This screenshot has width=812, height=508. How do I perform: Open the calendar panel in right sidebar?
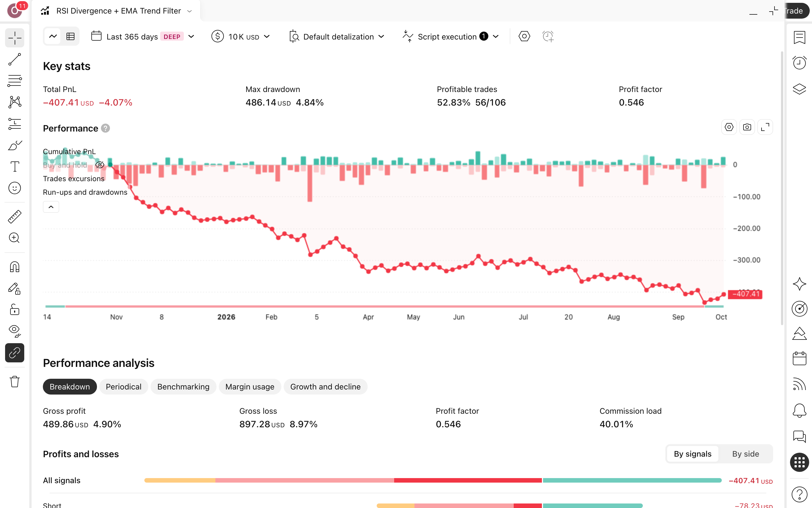(x=799, y=358)
